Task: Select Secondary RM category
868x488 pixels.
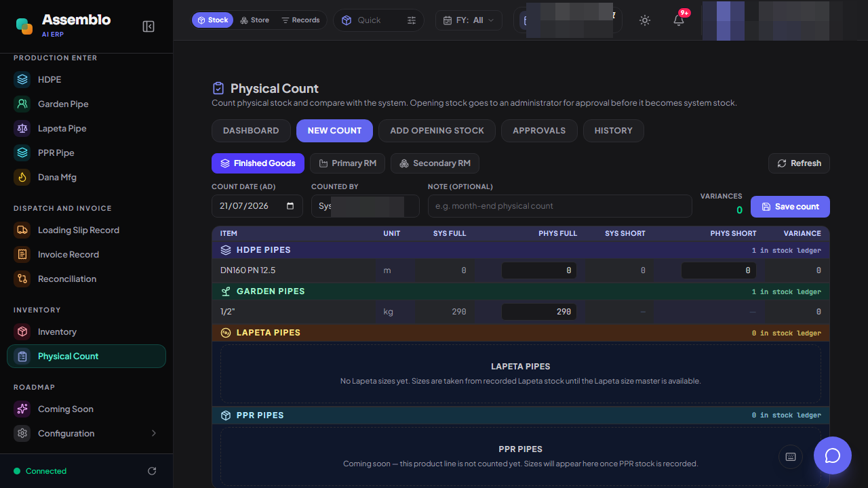Action: [x=435, y=163]
